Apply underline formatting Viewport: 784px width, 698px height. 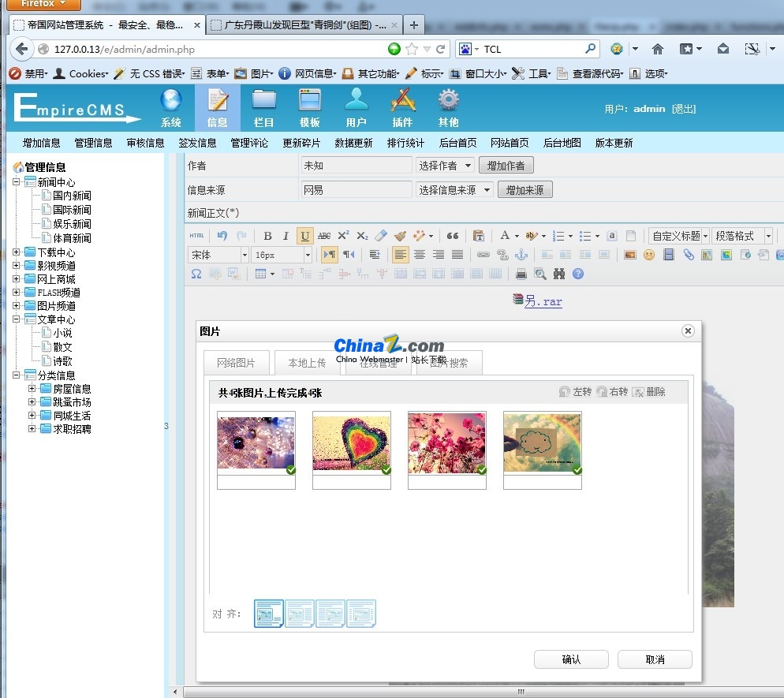coord(304,234)
